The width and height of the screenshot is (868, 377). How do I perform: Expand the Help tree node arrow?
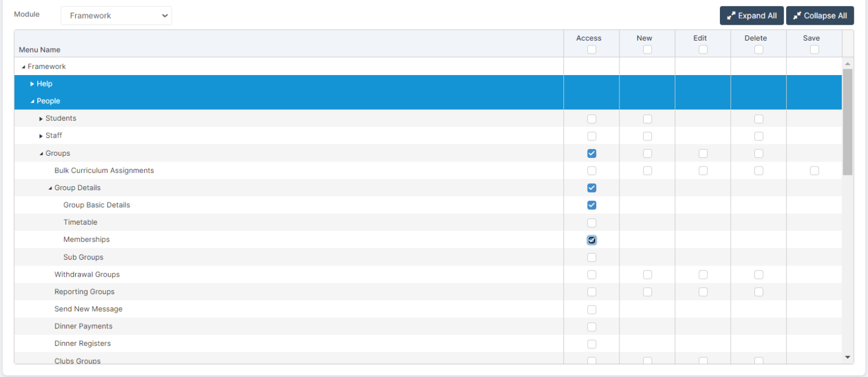(x=32, y=84)
